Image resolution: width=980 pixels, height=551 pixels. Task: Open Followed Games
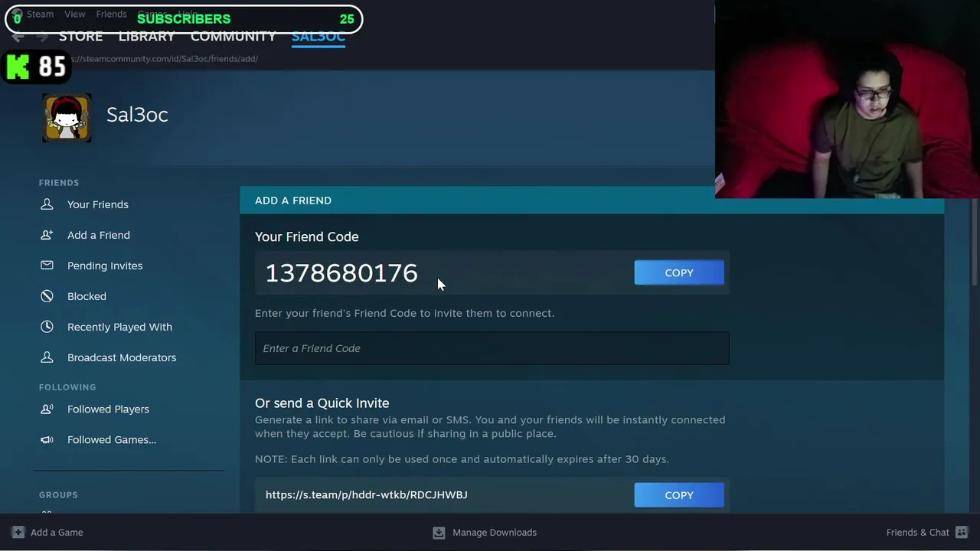tap(112, 439)
